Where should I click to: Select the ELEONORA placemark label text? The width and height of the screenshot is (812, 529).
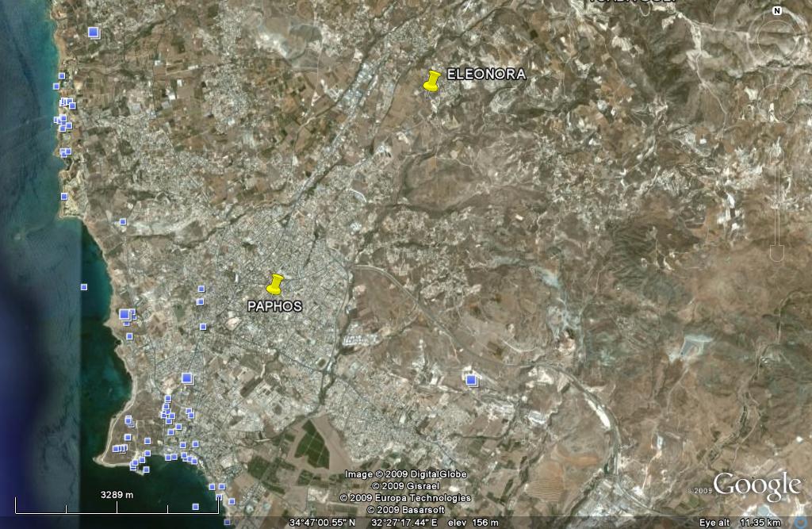486,74
